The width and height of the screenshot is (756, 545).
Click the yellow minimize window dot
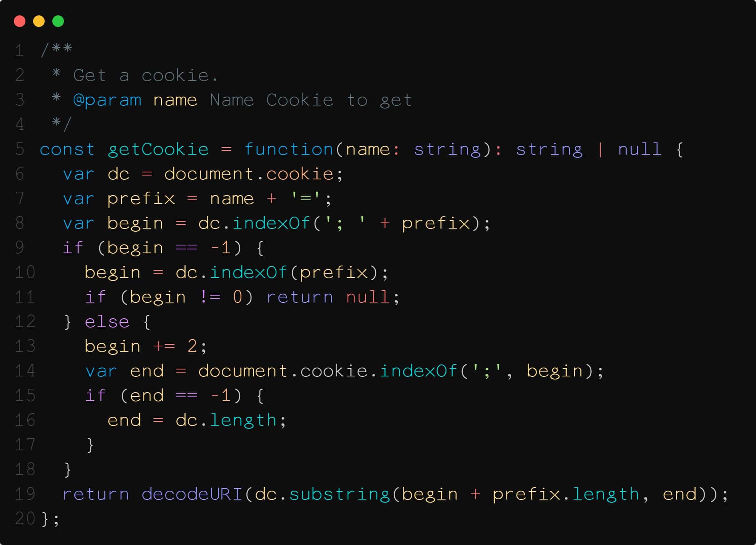pyautogui.click(x=39, y=21)
